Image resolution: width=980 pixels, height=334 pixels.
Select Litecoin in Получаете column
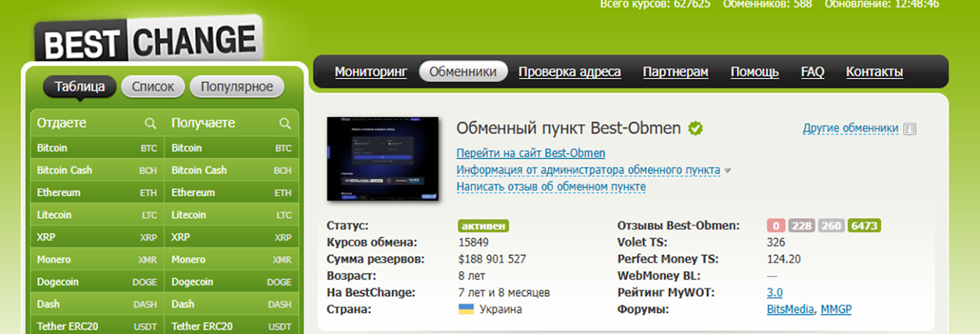pyautogui.click(x=232, y=214)
